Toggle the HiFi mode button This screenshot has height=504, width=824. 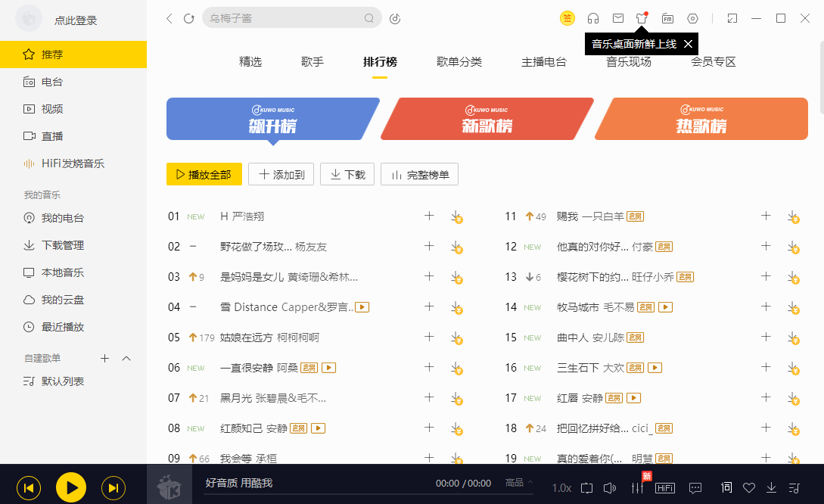pos(665,488)
